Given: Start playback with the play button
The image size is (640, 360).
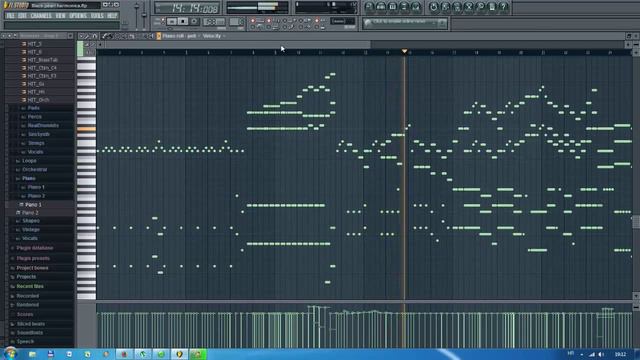Looking at the screenshot, I should click(172, 21).
